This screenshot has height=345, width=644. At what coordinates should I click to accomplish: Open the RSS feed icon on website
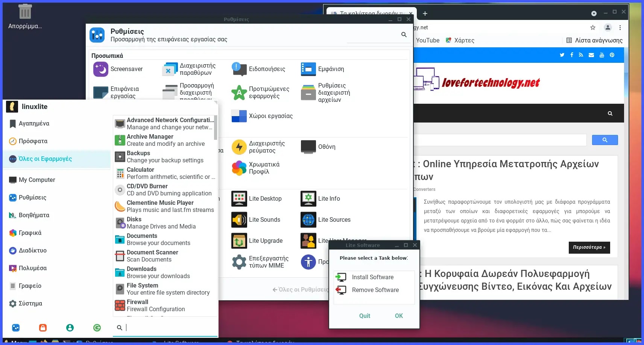581,55
